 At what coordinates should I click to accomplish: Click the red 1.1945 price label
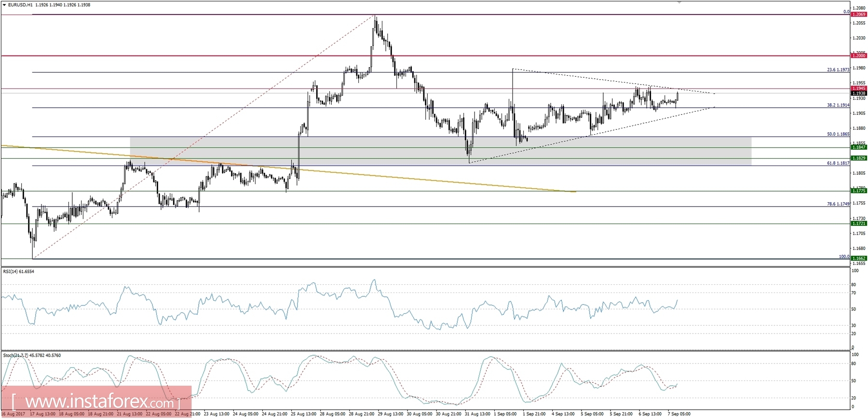859,88
